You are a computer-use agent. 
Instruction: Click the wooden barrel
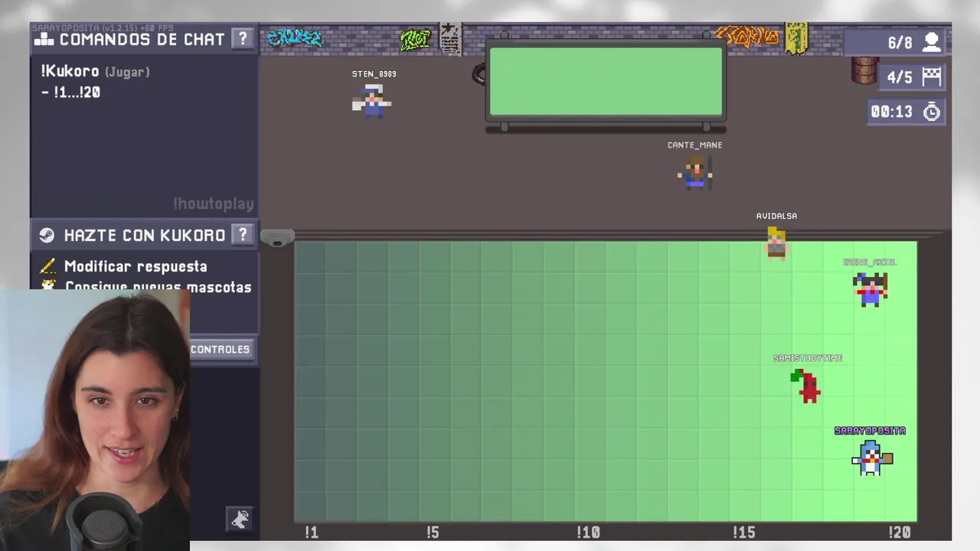point(864,70)
